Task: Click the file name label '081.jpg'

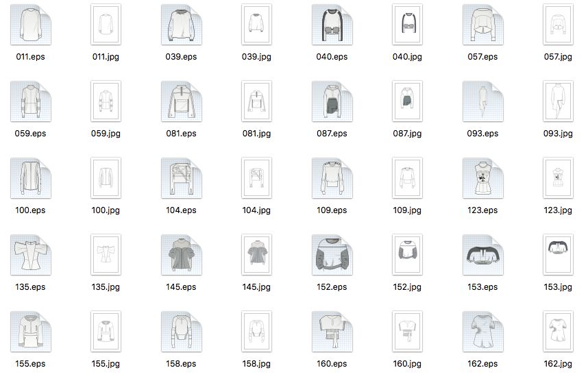Action: click(256, 134)
